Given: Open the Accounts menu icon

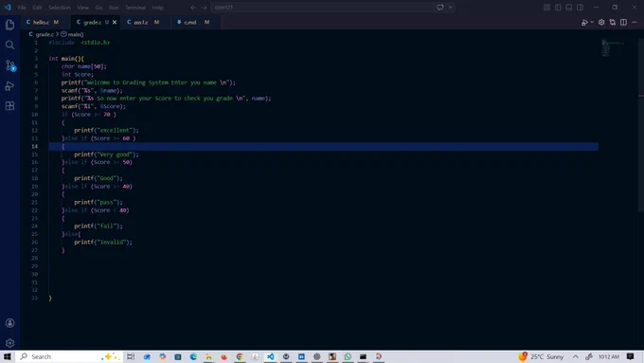Looking at the screenshot, I should point(9,323).
